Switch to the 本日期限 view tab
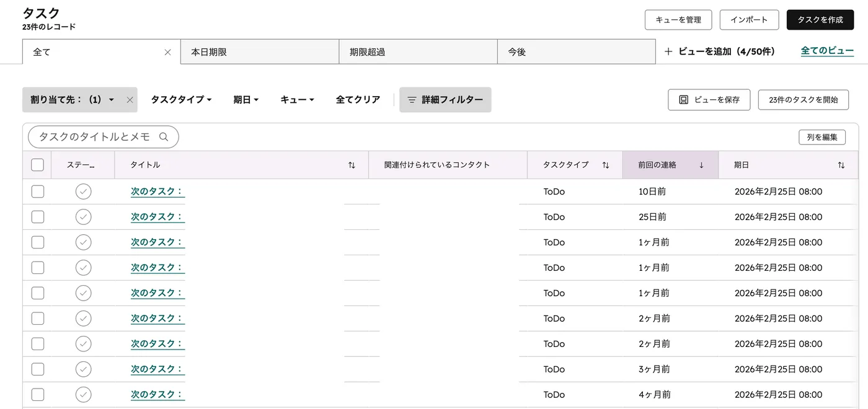Viewport: 868px width, 409px height. (x=259, y=51)
